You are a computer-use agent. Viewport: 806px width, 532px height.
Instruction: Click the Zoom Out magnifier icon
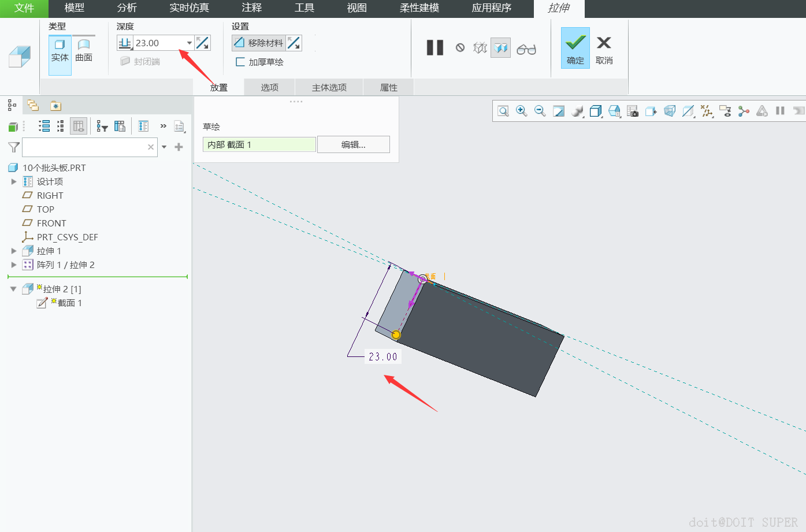(x=540, y=111)
